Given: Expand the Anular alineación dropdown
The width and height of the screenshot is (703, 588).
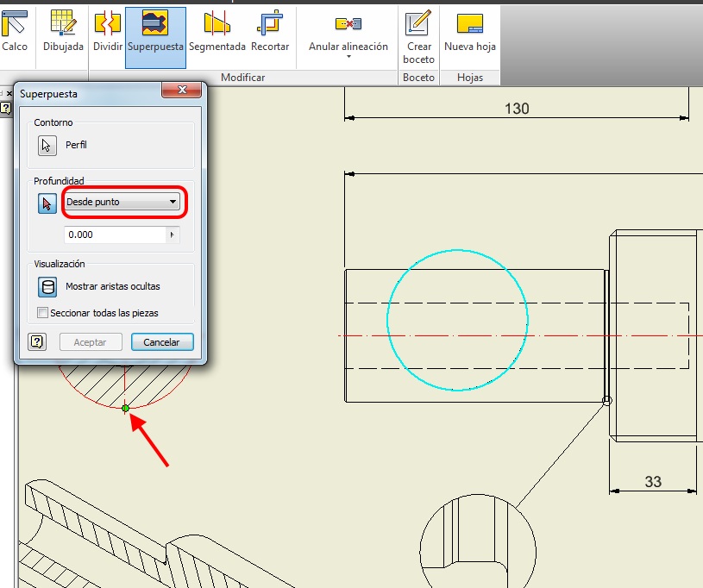Looking at the screenshot, I should click(348, 58).
